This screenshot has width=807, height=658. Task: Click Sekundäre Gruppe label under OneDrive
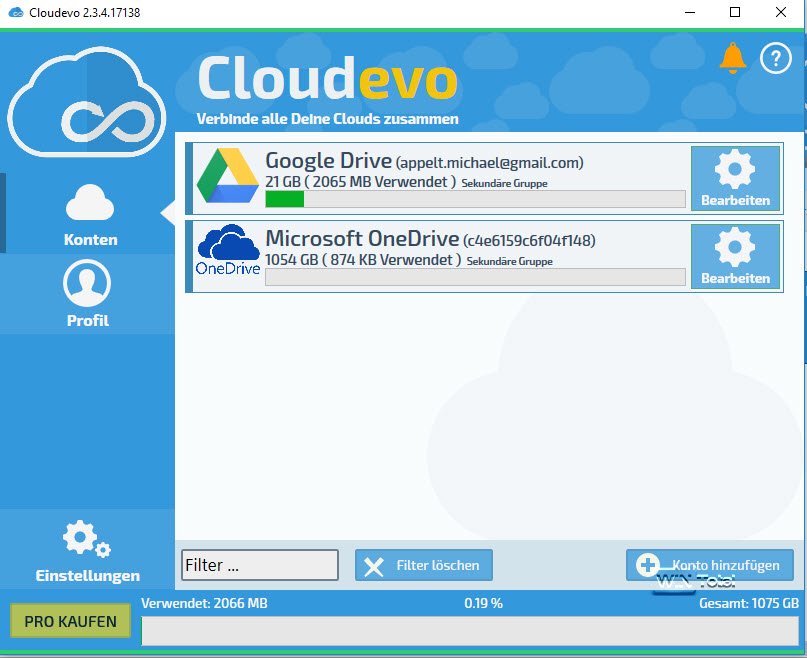(510, 261)
